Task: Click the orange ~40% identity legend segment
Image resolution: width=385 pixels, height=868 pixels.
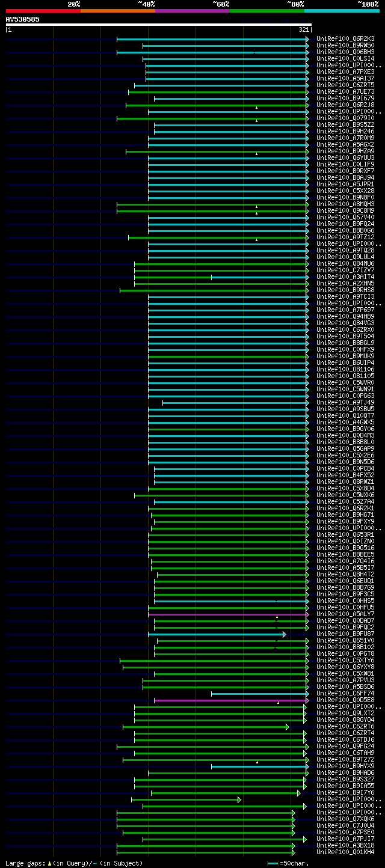Action: [x=118, y=10]
